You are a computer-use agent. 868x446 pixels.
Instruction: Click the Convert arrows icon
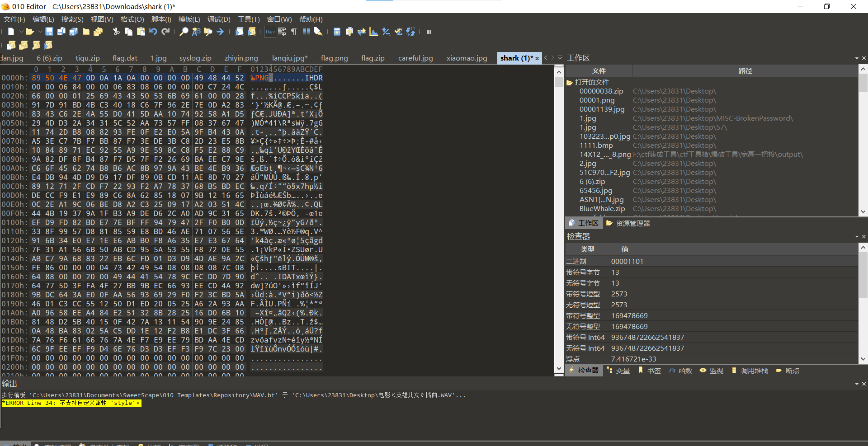click(361, 32)
